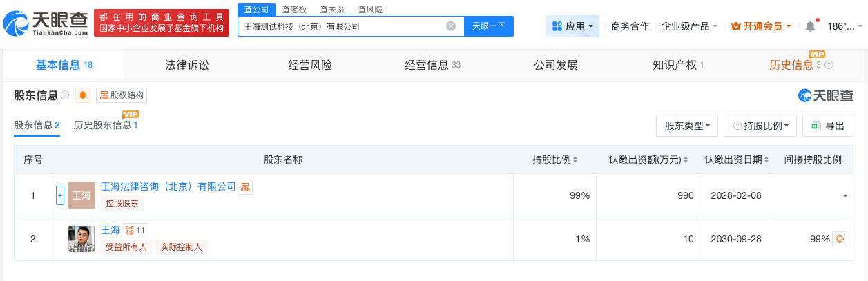Click the 天眼一下 search button
Screen dimensions: 868x281
[489, 26]
